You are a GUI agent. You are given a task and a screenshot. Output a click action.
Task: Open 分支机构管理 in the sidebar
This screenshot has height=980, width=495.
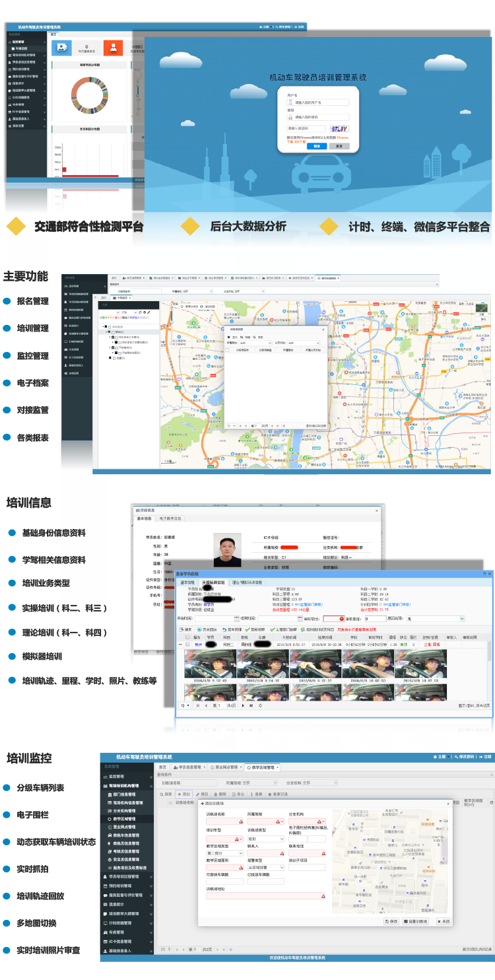pyautogui.click(x=128, y=810)
